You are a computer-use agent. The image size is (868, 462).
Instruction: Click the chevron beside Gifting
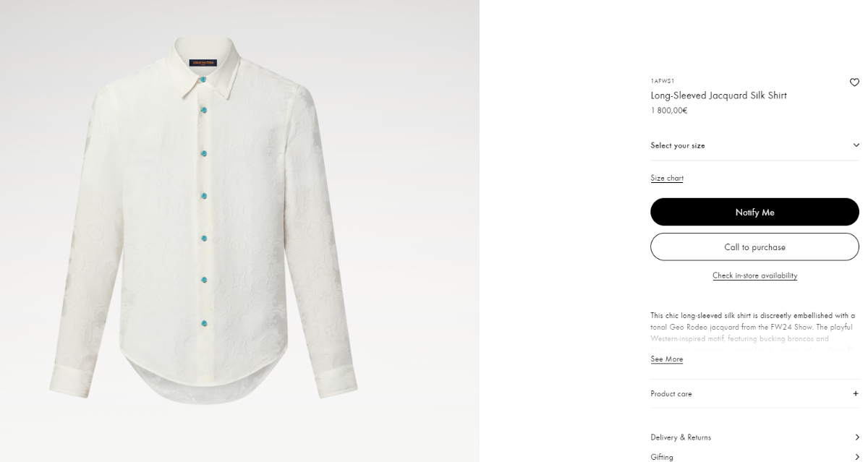[857, 457]
